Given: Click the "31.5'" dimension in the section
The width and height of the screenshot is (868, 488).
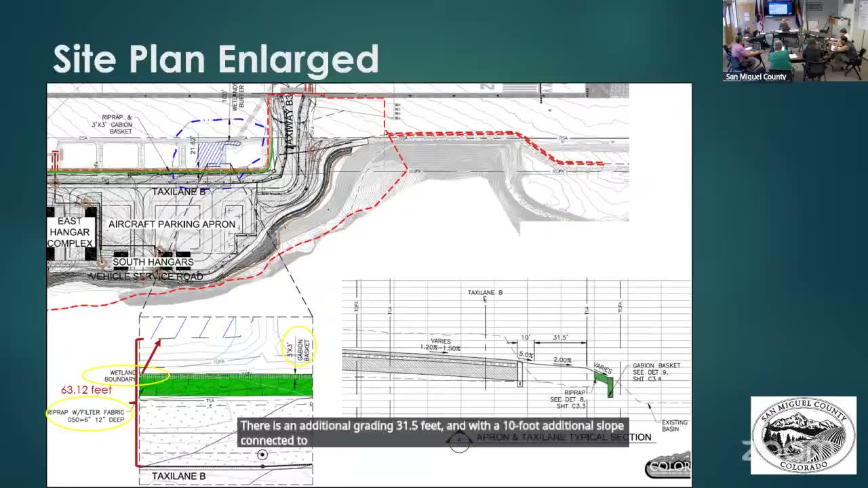Looking at the screenshot, I should coord(560,338).
